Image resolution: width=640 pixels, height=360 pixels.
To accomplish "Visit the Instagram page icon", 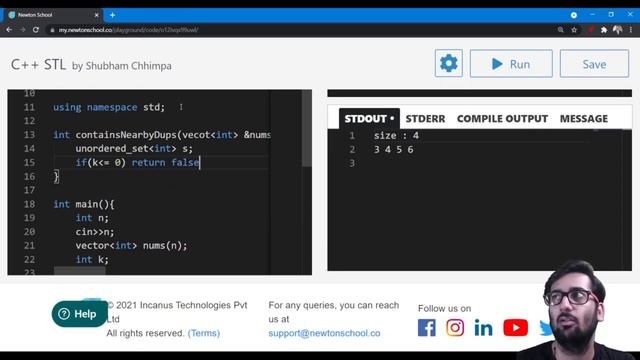I will 455,328.
